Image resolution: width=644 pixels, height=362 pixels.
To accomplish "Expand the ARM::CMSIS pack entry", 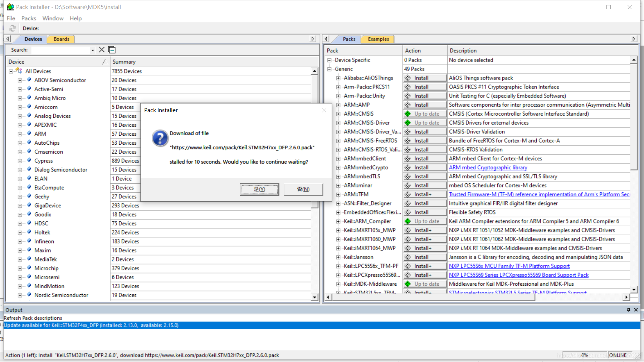I will coord(338,114).
